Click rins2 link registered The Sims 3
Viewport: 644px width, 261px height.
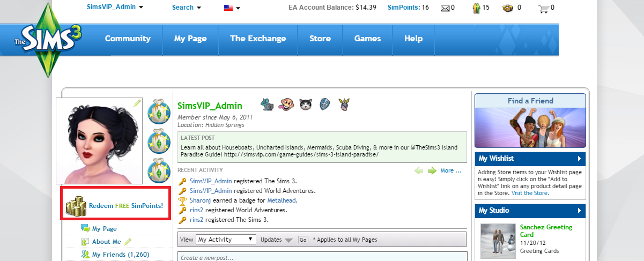coord(197,220)
